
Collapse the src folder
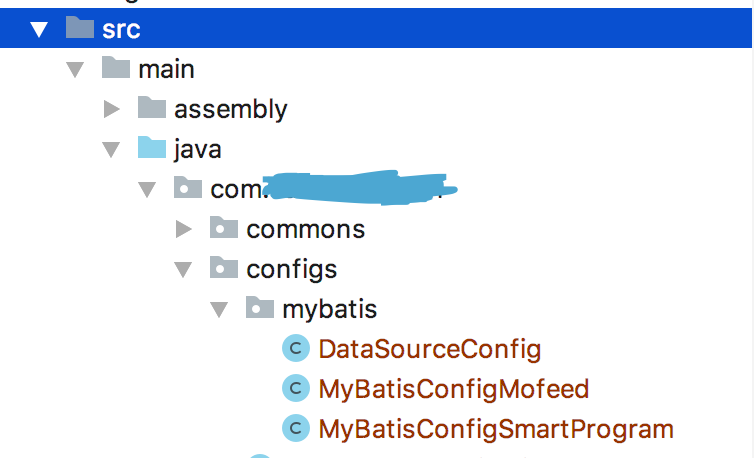coord(39,29)
